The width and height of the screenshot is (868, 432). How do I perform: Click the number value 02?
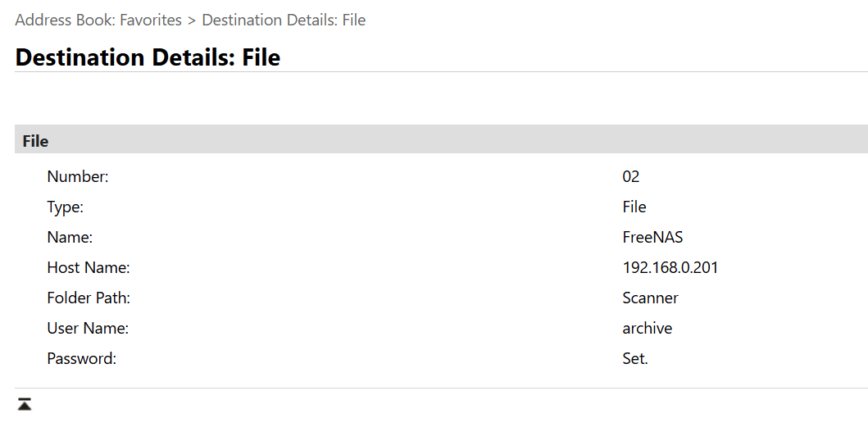(631, 177)
